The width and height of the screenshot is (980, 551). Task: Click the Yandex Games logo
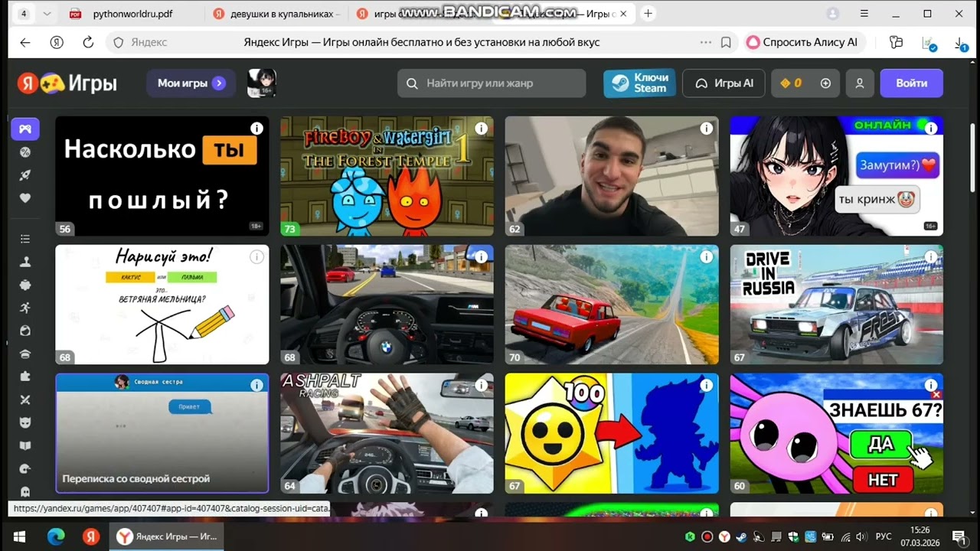67,83
